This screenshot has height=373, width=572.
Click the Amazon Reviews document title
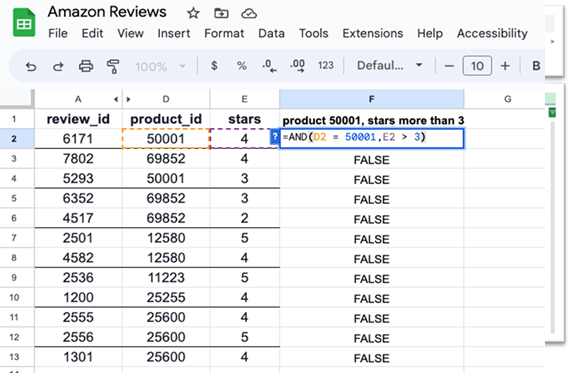point(107,12)
